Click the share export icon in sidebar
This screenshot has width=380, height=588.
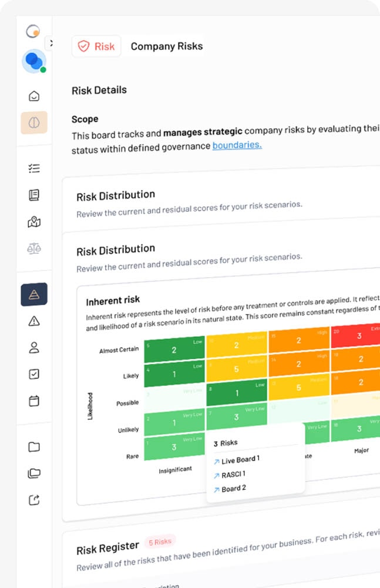(x=34, y=500)
